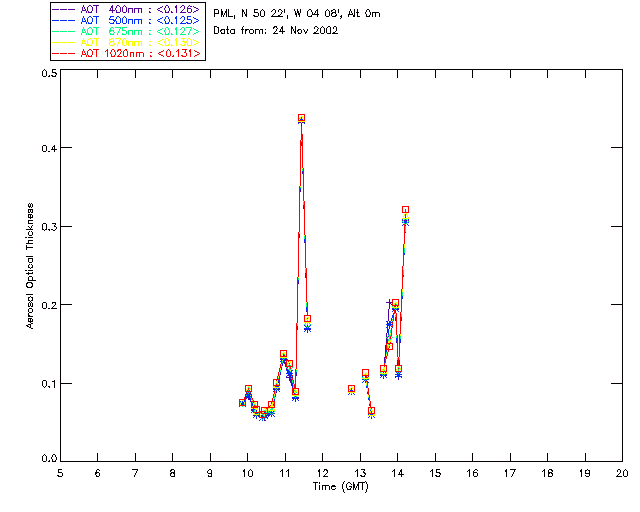Click the highest peak data point near 0.44
This screenshot has width=640, height=512.
pos(301,118)
